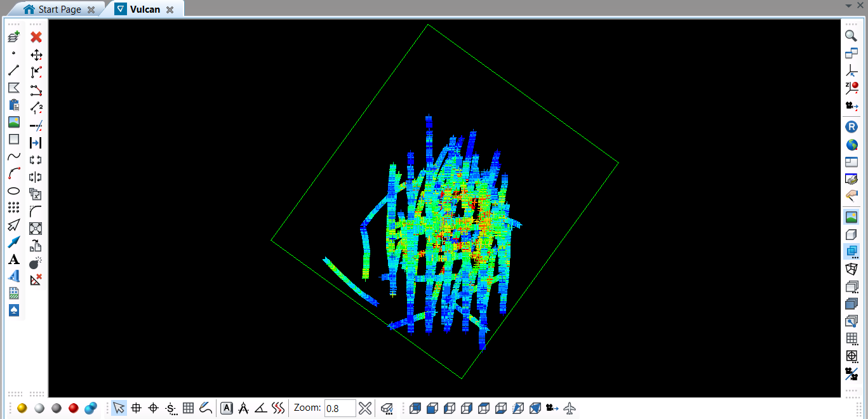The width and height of the screenshot is (868, 419).
Task: Click the gold sphere color button
Action: (22, 408)
